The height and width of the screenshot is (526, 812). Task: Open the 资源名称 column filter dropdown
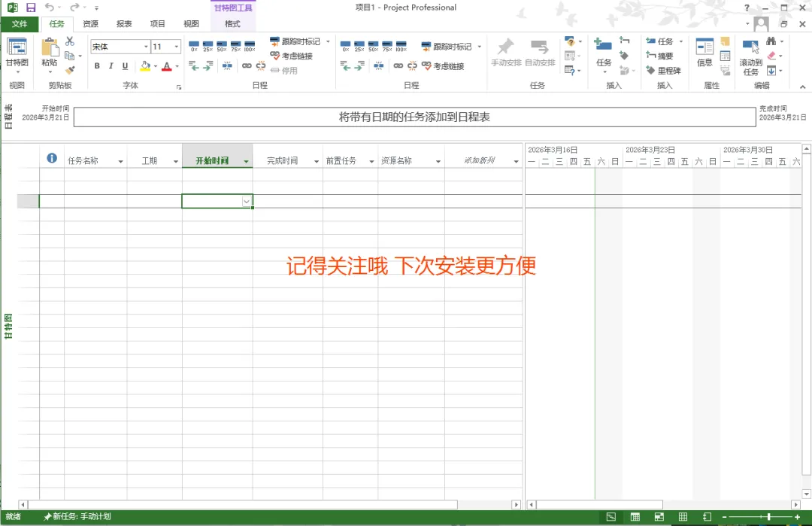(x=438, y=161)
